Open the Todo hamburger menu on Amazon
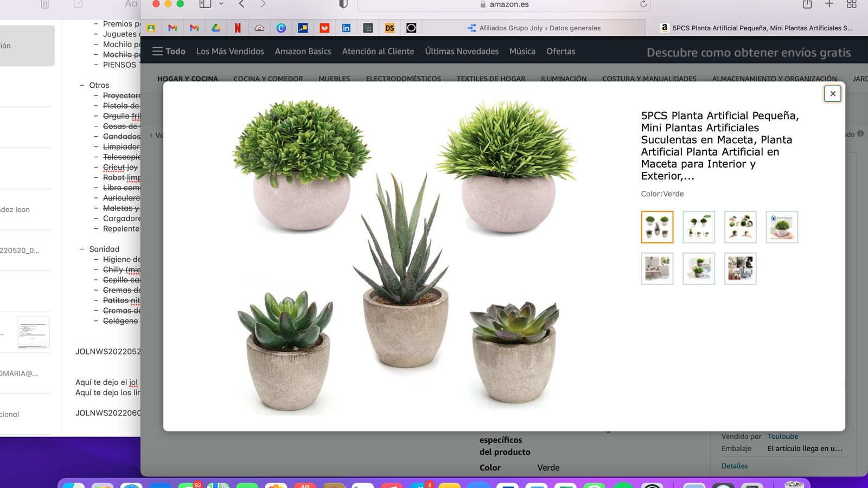This screenshot has width=868, height=488. pyautogui.click(x=157, y=51)
